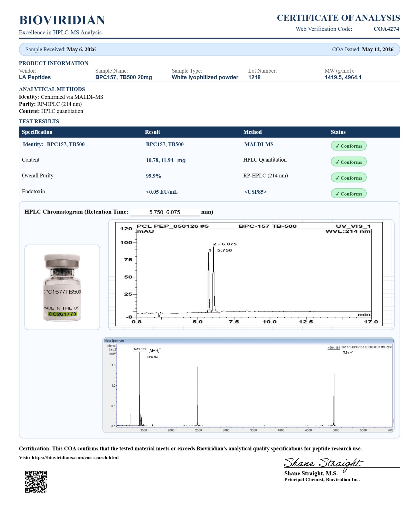Viewport: 411px width, 532px height.
Task: Click the Conforms badge for Endotoxin row
Action: 349,194
